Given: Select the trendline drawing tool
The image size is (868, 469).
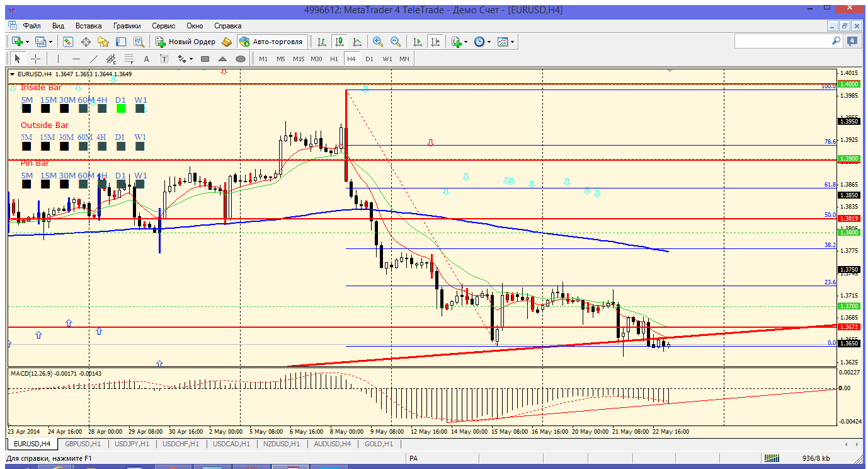Looking at the screenshot, I should (x=94, y=59).
